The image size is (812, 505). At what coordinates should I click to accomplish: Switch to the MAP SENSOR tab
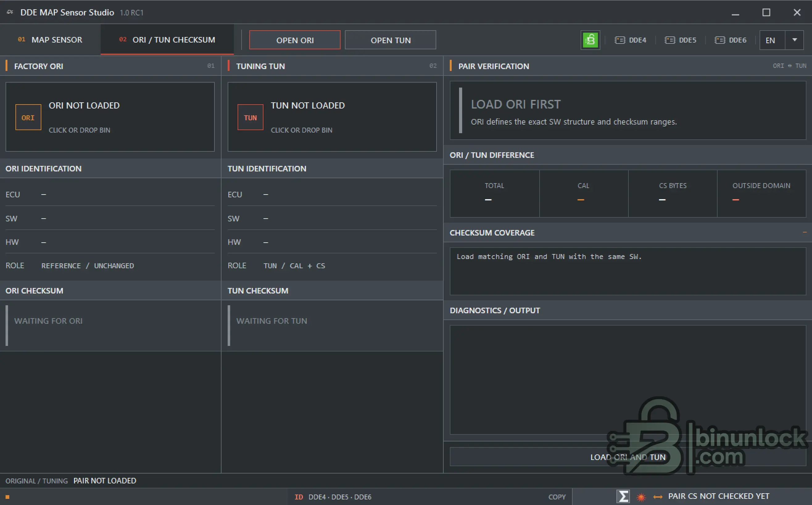[50, 40]
